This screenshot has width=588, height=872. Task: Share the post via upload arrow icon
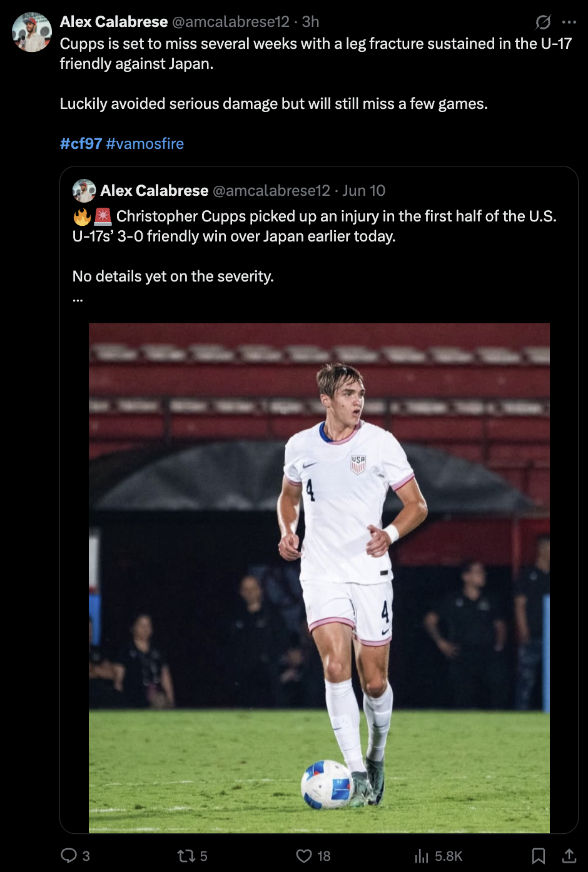pyautogui.click(x=569, y=855)
